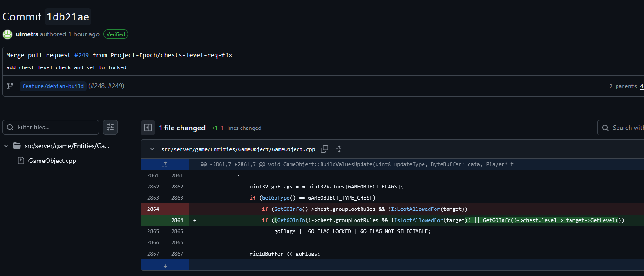Select GameObject.cpp in the file tree
The width and height of the screenshot is (644, 276).
52,161
